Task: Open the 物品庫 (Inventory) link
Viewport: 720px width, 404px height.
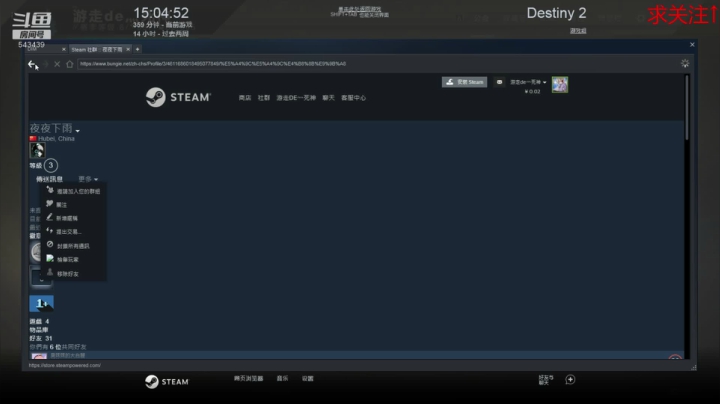Action: coord(39,330)
